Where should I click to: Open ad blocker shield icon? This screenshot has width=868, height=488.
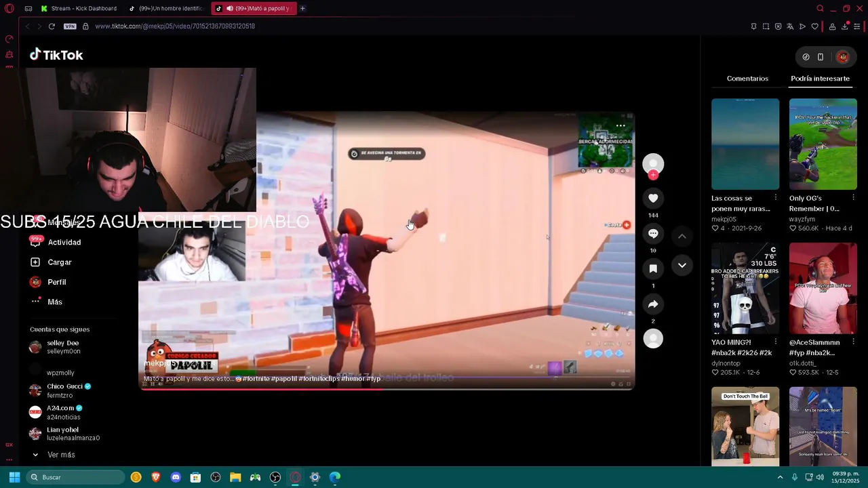click(778, 26)
